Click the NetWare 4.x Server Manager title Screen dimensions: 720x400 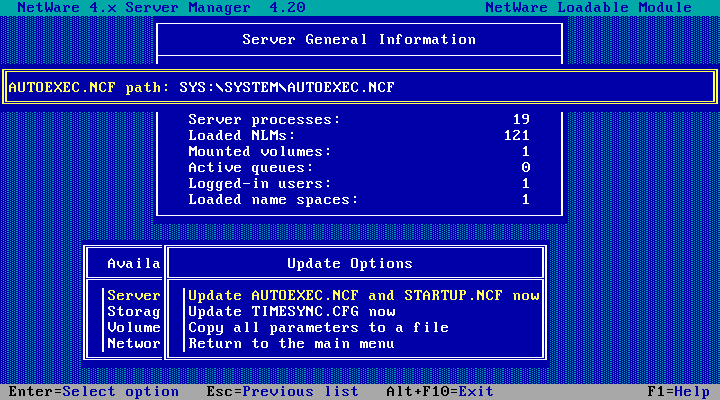click(x=161, y=7)
